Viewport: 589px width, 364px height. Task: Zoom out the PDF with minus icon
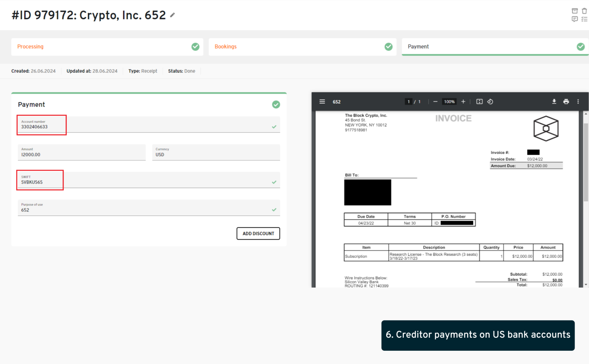[435, 102]
